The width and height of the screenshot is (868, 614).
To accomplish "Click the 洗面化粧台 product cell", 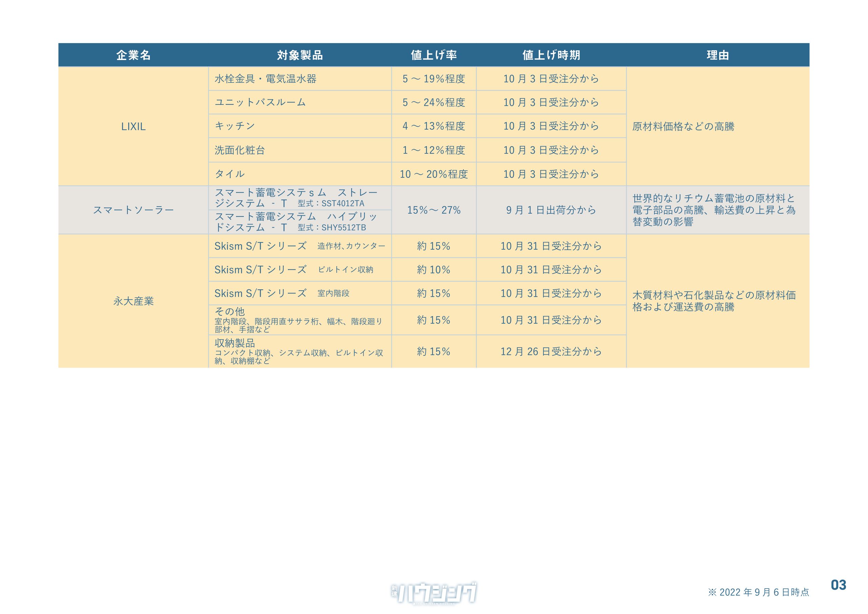I will [240, 150].
